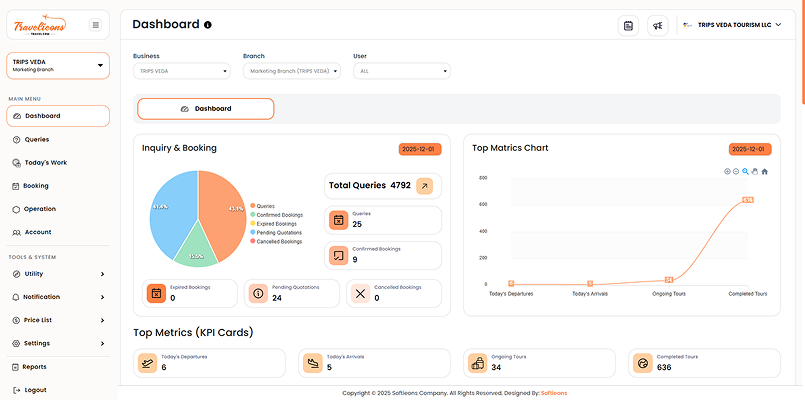Click the chart zoom-out minus icon
805x400 pixels.
(736, 171)
